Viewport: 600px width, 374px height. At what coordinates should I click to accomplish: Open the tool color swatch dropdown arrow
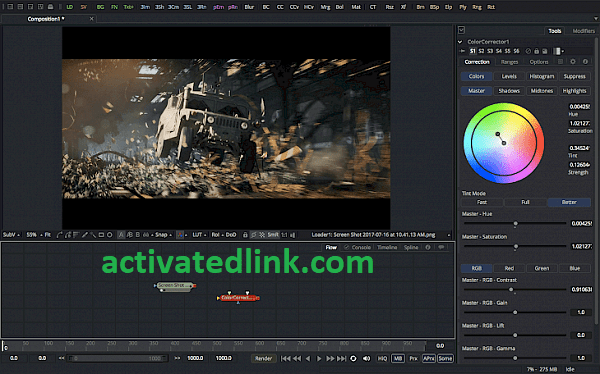pos(562,51)
